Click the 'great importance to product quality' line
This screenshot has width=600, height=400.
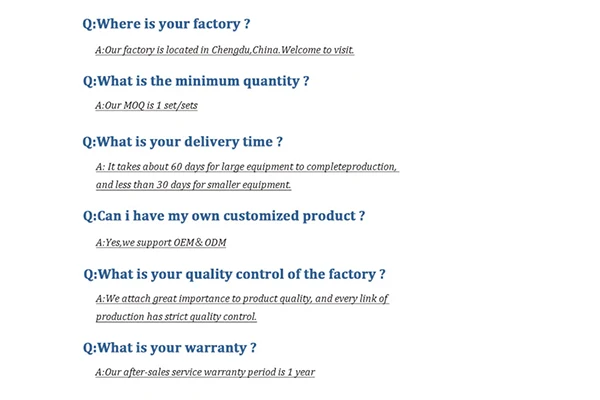click(x=242, y=299)
